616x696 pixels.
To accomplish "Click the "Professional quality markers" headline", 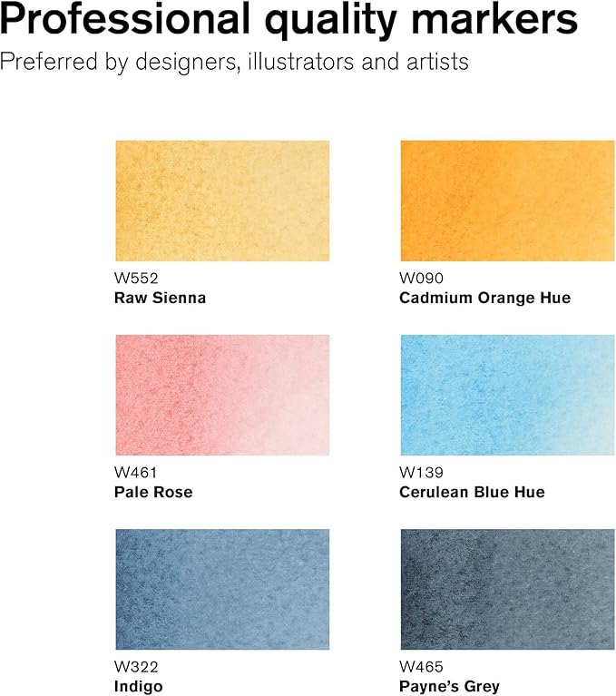I will click(x=289, y=21).
